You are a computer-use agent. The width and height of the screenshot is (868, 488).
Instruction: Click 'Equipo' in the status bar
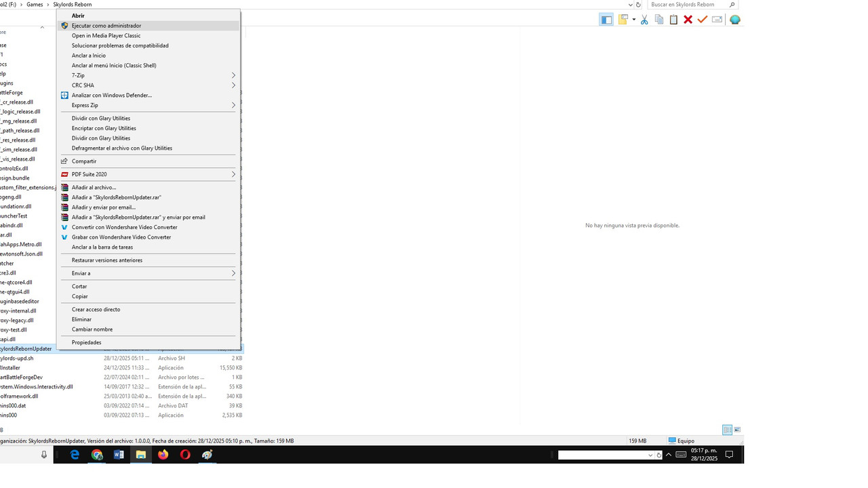[x=682, y=441]
